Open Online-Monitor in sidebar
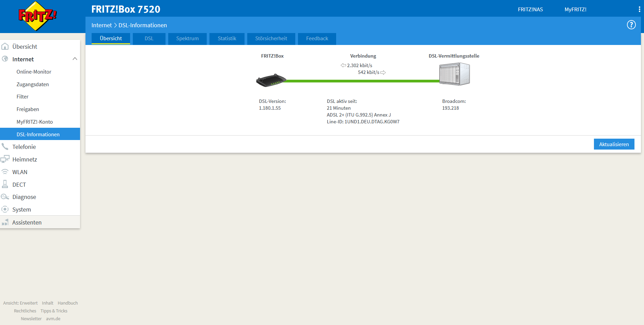Screen dimensions: 644x325 (34, 72)
